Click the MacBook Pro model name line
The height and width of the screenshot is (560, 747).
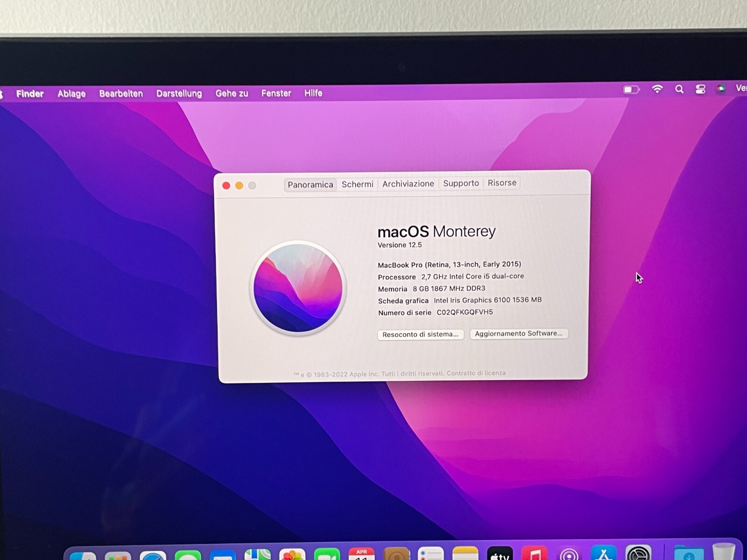click(x=449, y=265)
